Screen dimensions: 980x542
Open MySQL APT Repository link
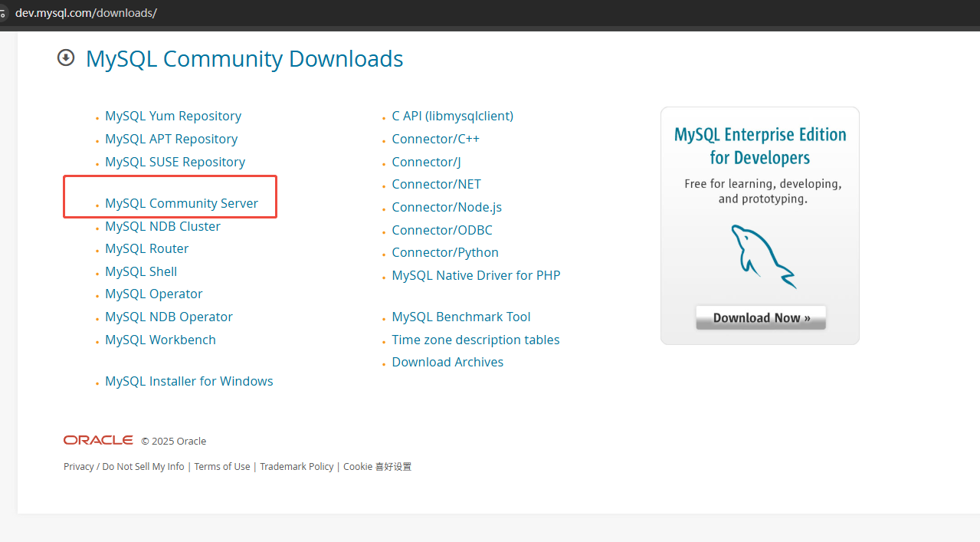click(172, 139)
